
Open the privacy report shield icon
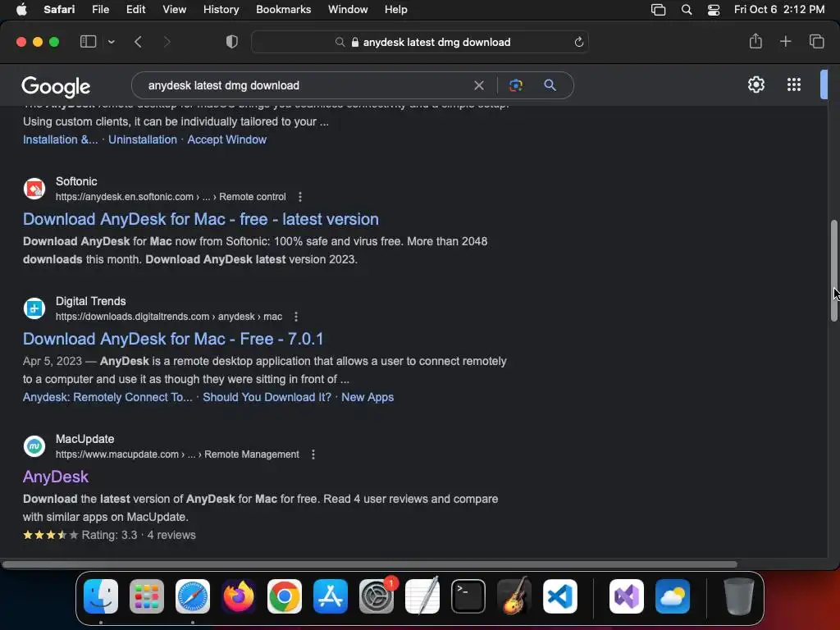[232, 42]
